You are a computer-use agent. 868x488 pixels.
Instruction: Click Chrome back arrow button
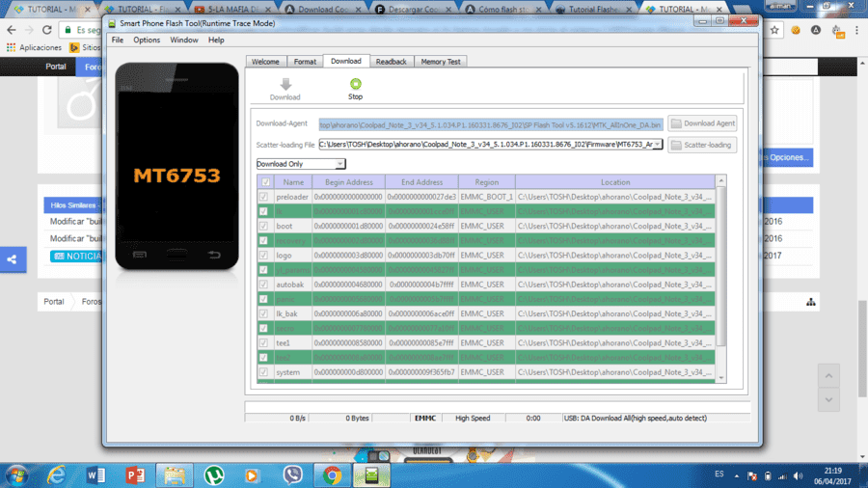tap(12, 30)
